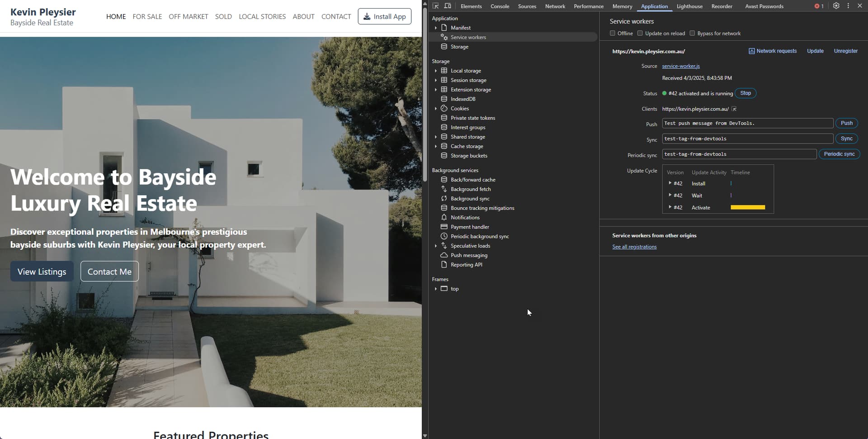Switch to the Network tab
The height and width of the screenshot is (439, 868).
coord(555,6)
